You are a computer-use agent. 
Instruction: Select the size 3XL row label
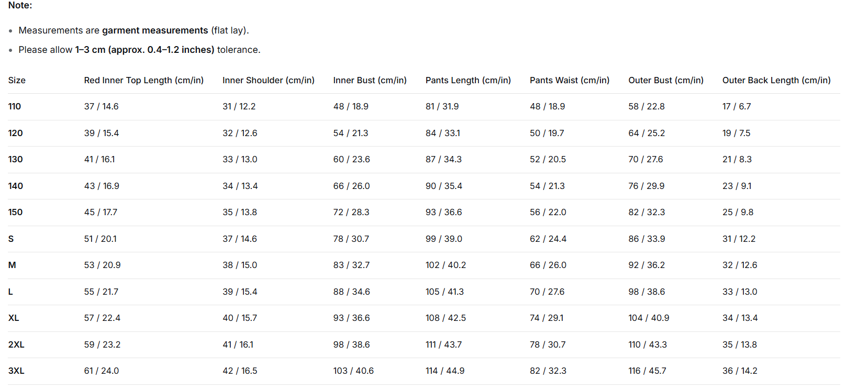coord(16,371)
